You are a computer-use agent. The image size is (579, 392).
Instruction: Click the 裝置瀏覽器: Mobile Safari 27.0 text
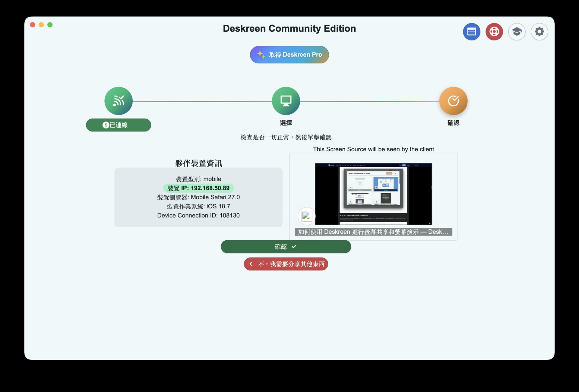[x=198, y=197]
